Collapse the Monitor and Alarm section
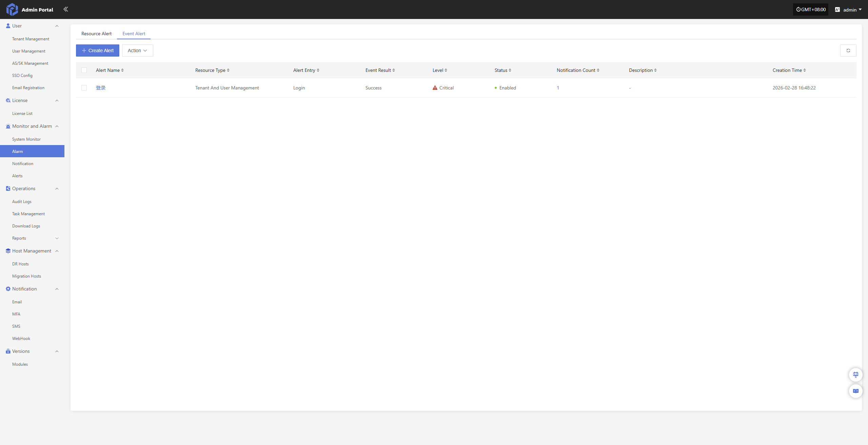This screenshot has height=445, width=868. 57,126
